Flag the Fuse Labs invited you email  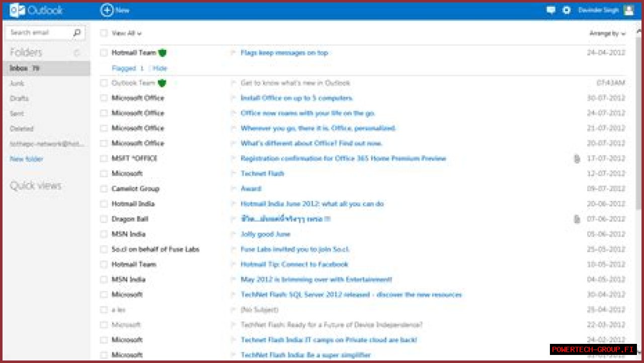coord(233,249)
